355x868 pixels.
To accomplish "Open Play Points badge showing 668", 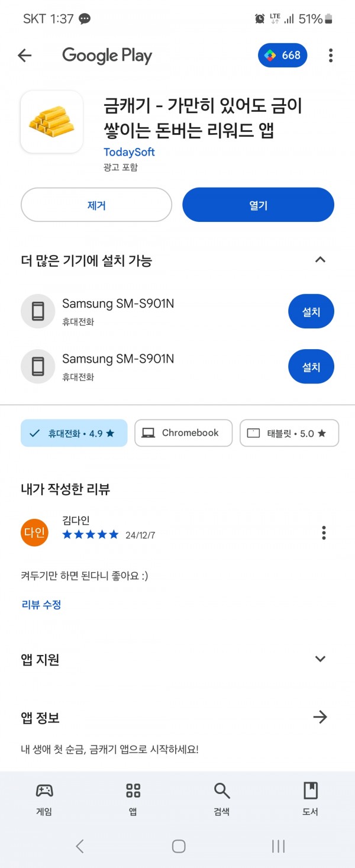I will pyautogui.click(x=283, y=56).
